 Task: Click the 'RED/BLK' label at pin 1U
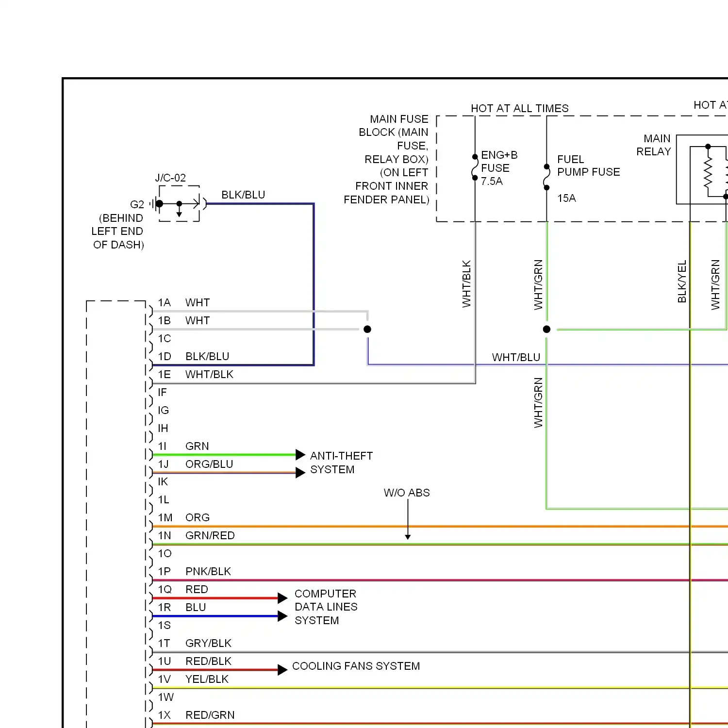pos(208,662)
